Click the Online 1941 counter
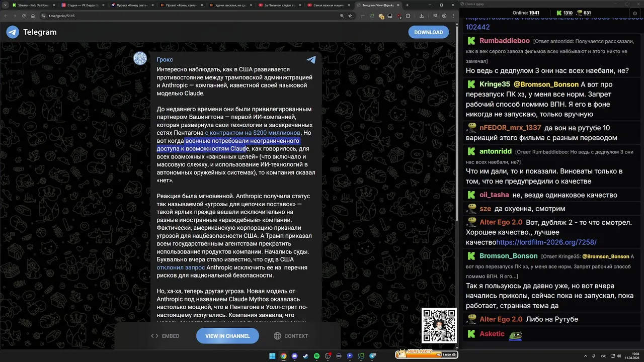The image size is (644, 362). 526,13
